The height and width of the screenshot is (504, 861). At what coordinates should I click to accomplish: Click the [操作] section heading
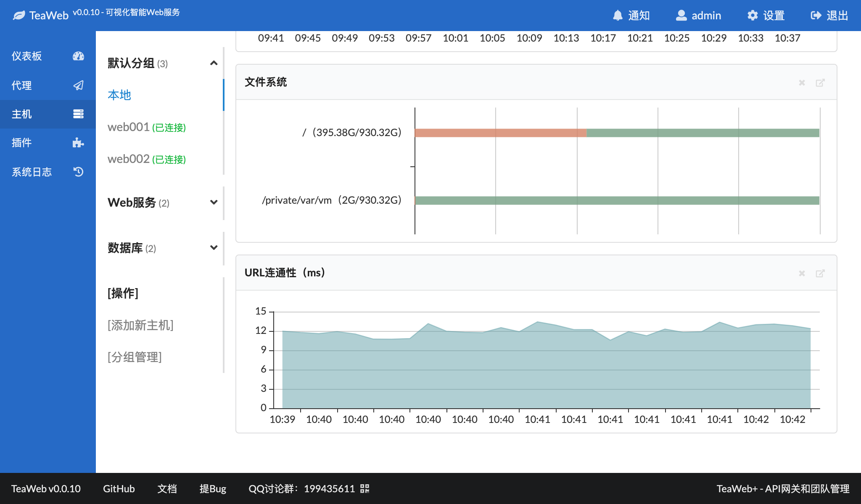pyautogui.click(x=123, y=293)
